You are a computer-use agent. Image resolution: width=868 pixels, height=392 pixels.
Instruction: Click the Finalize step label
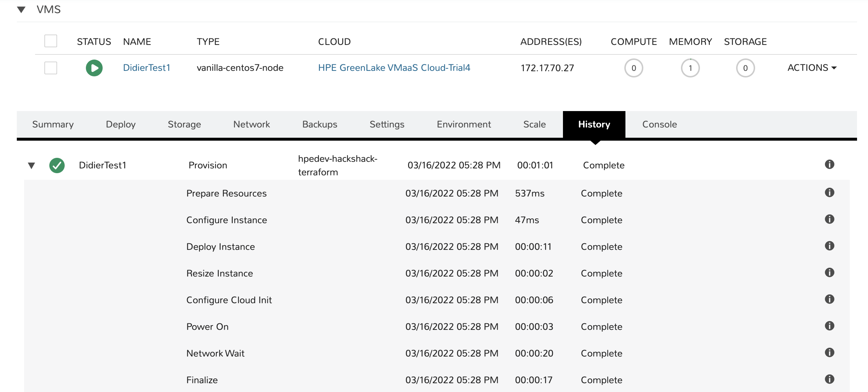coord(202,380)
